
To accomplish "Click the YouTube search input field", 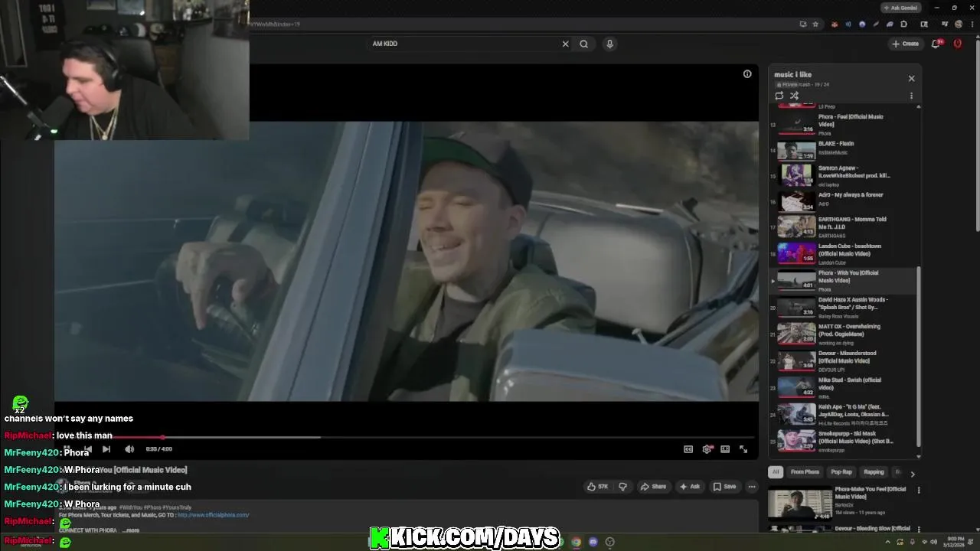I will tap(463, 44).
